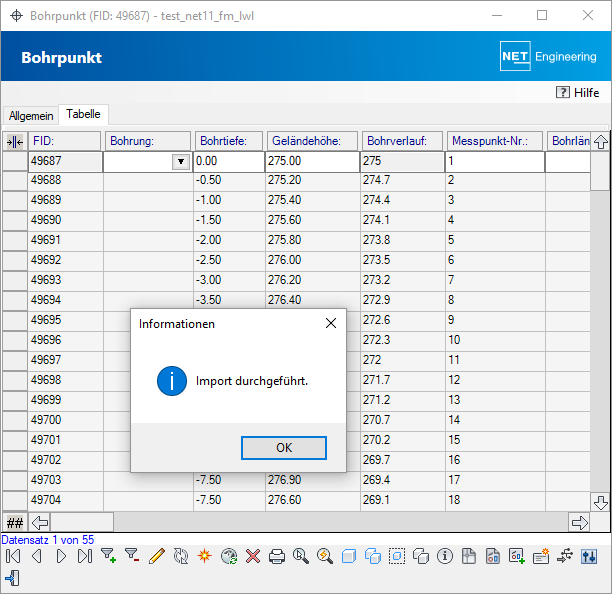Viewport: 612px width, 594px height.
Task: Click the horizontal scroll left arrow
Action: [x=40, y=523]
